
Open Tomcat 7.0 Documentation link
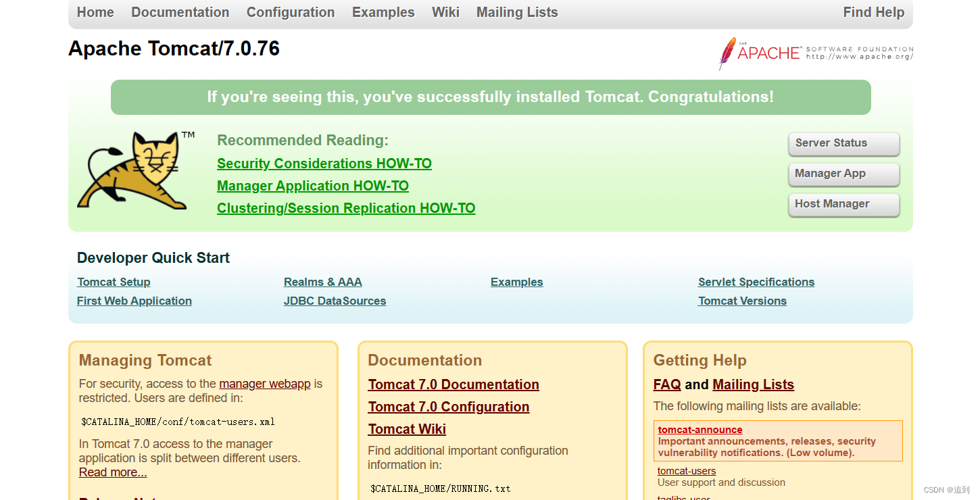coord(454,384)
